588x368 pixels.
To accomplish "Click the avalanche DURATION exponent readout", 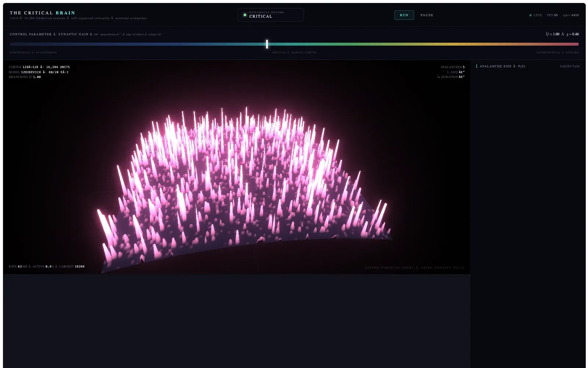I will 451,77.
